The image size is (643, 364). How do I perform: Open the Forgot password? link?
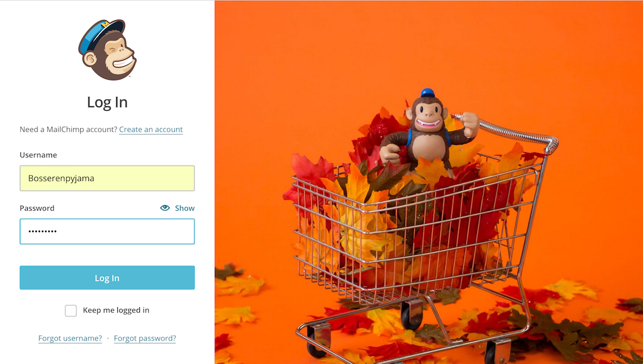pos(145,338)
